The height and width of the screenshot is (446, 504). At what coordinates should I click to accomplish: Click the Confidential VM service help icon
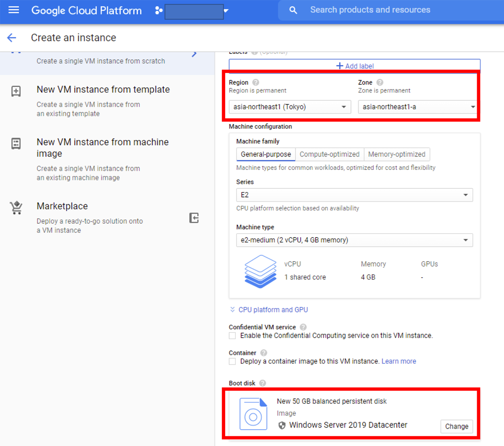(x=303, y=327)
